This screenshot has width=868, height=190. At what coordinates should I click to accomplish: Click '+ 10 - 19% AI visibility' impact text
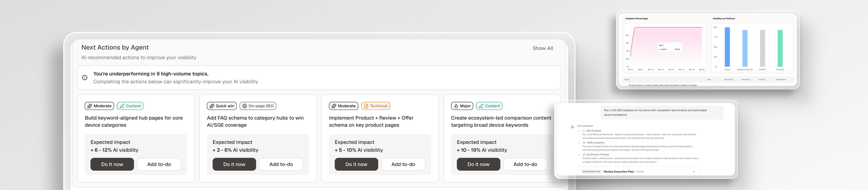coord(482,150)
